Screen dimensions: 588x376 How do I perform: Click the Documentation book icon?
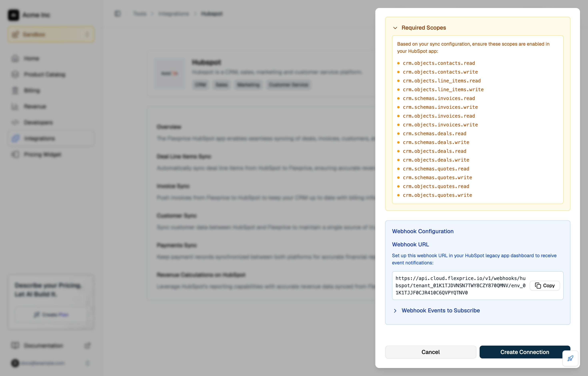click(x=15, y=345)
